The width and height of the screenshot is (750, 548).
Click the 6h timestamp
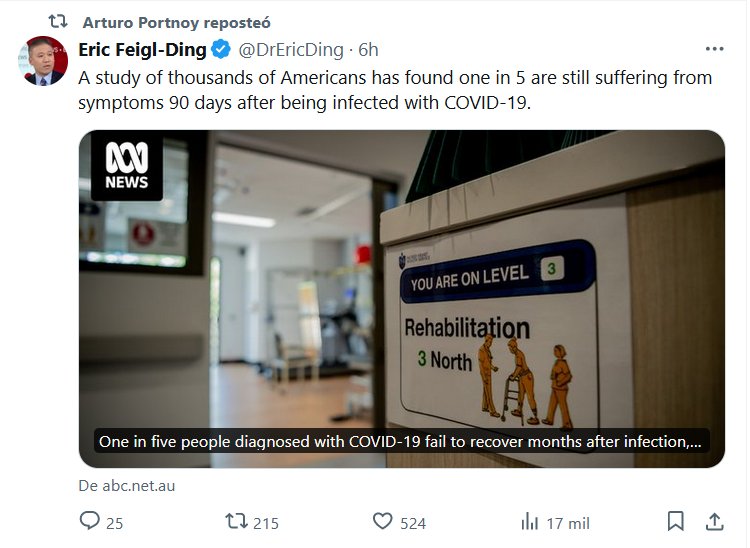click(x=368, y=50)
